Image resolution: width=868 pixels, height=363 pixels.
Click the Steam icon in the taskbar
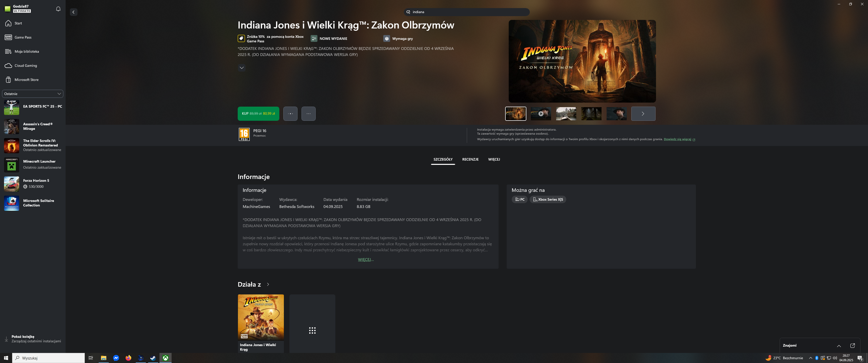153,358
